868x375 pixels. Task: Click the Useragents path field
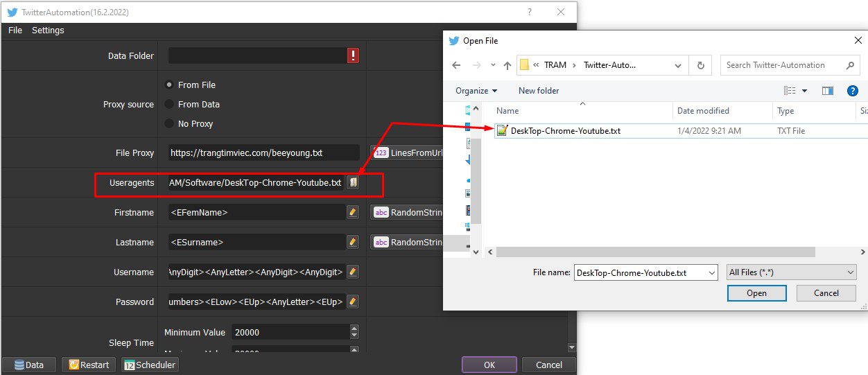coord(257,182)
